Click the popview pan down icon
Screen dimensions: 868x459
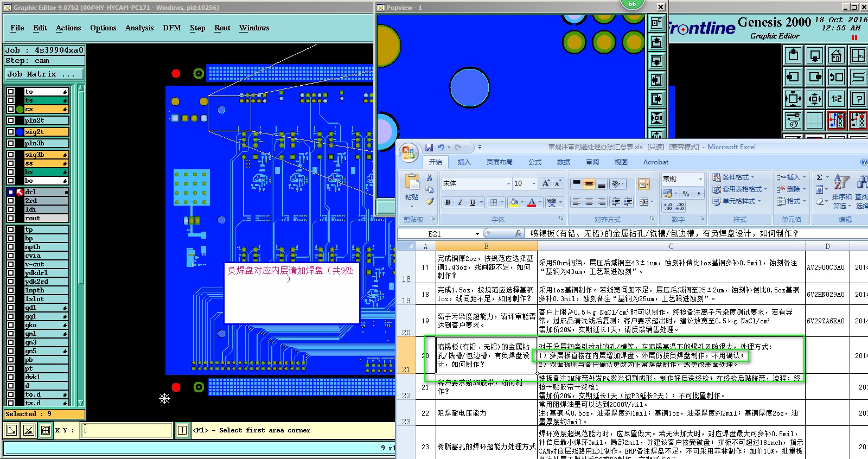[656, 61]
